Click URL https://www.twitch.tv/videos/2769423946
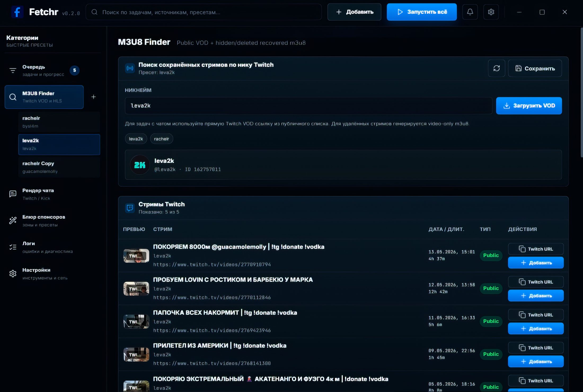The height and width of the screenshot is (392, 583). [212, 331]
